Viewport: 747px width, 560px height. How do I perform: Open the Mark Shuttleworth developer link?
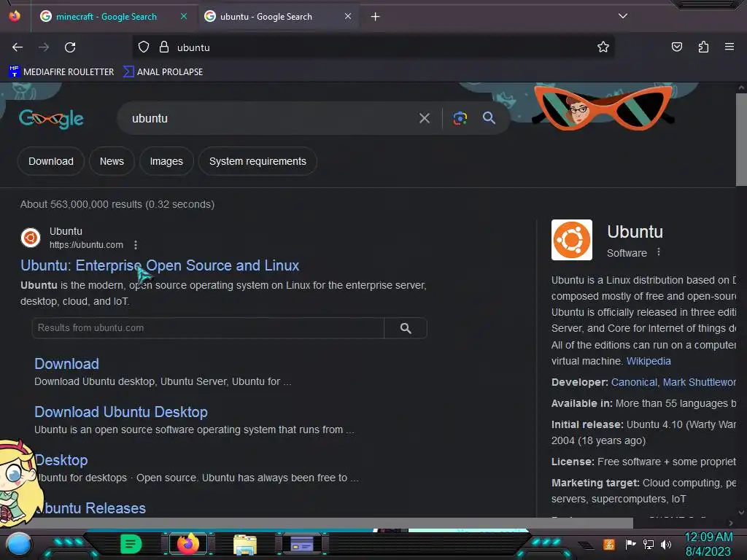(x=700, y=382)
